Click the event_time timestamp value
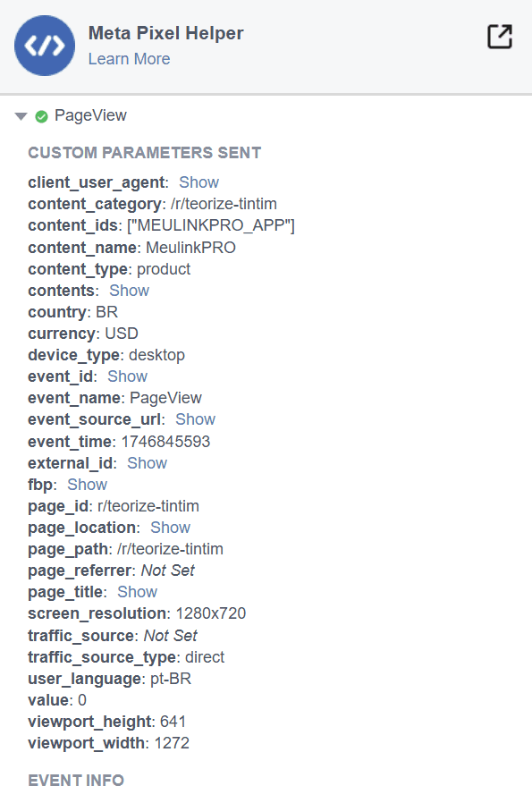The image size is (532, 803). click(x=165, y=442)
